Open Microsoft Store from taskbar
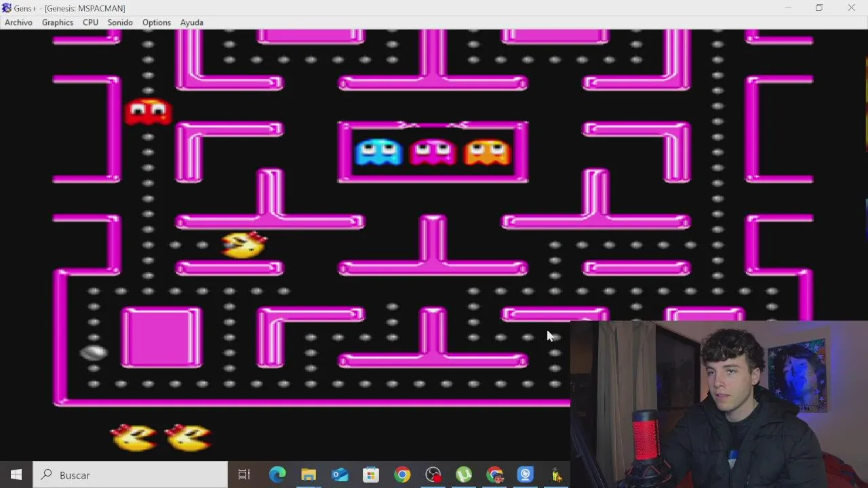Image resolution: width=868 pixels, height=488 pixels. coord(371,475)
